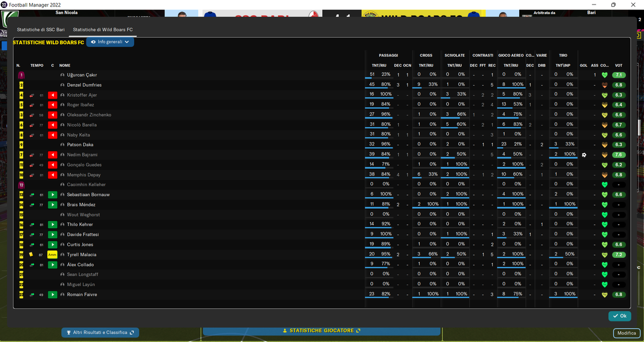Open Altri Risultati e Classifica
This screenshot has width=644, height=342.
(100, 332)
